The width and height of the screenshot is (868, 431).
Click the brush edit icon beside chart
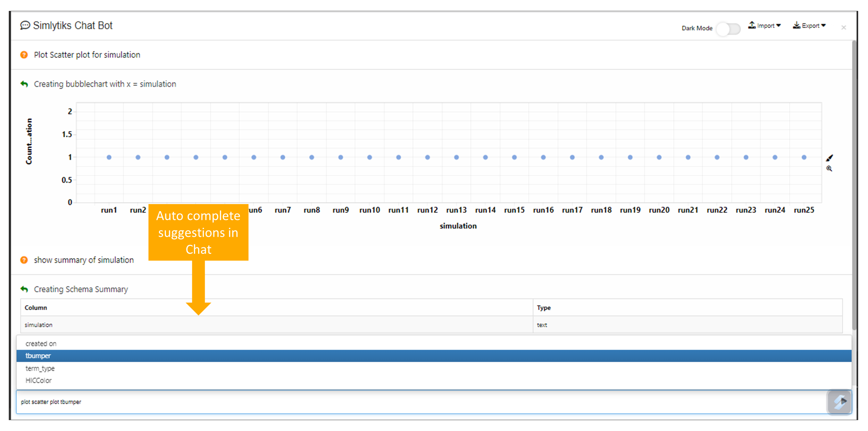pyautogui.click(x=829, y=158)
